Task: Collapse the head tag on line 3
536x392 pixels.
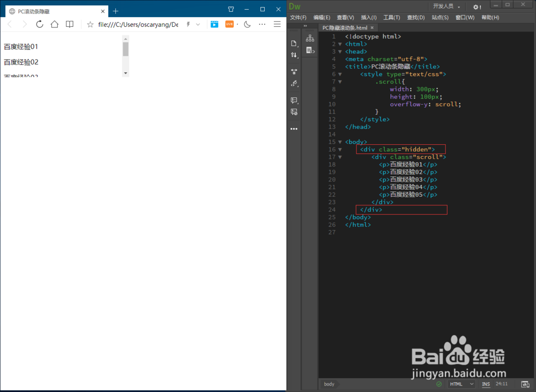Action: pyautogui.click(x=340, y=51)
